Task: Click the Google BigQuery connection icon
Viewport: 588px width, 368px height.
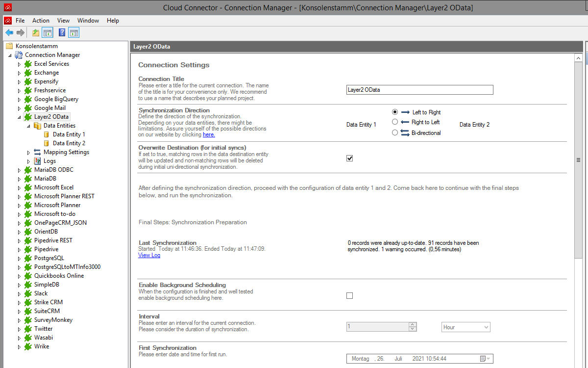Action: click(x=28, y=99)
